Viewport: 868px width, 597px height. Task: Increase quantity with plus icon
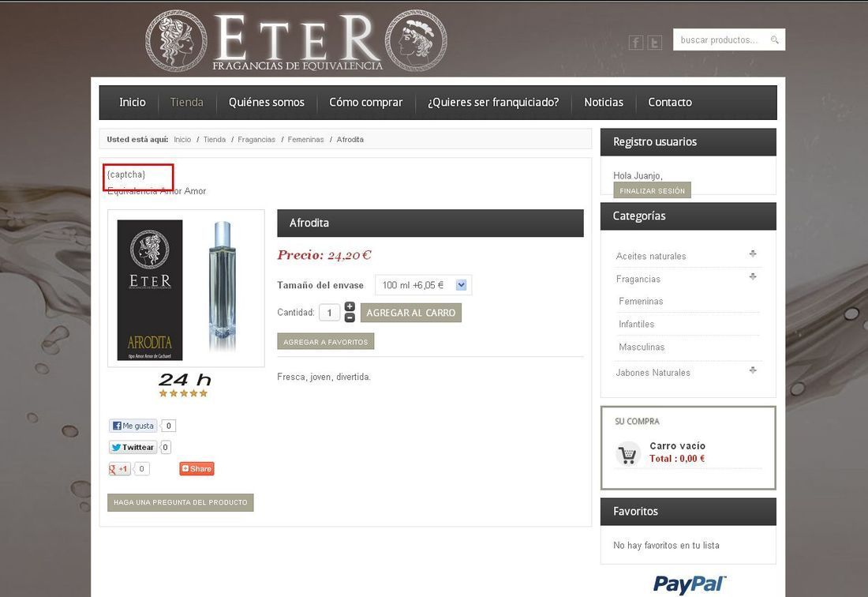[x=350, y=307]
